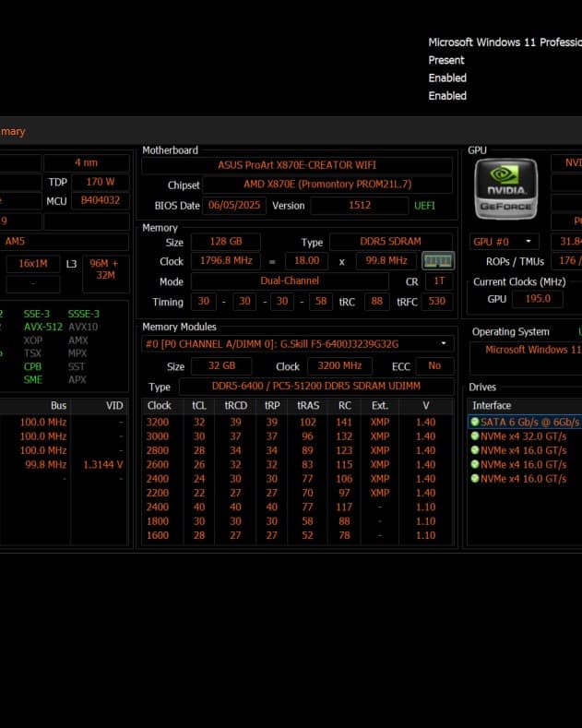Click the MCU value B404032
Viewport: 582px width, 728px height.
(101, 200)
